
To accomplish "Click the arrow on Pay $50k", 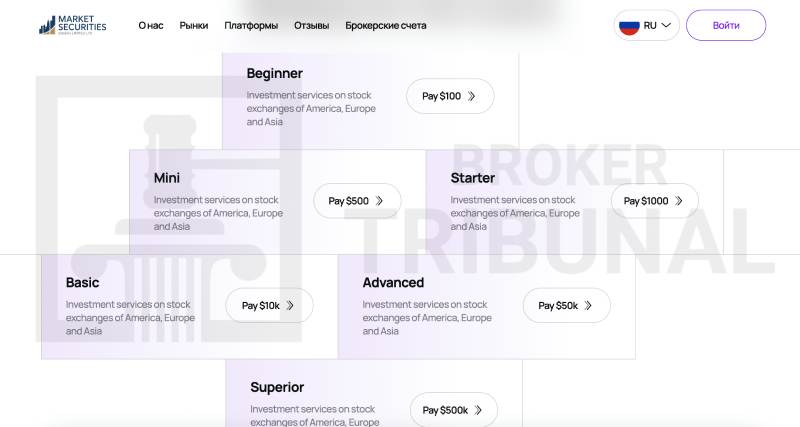I will point(588,306).
